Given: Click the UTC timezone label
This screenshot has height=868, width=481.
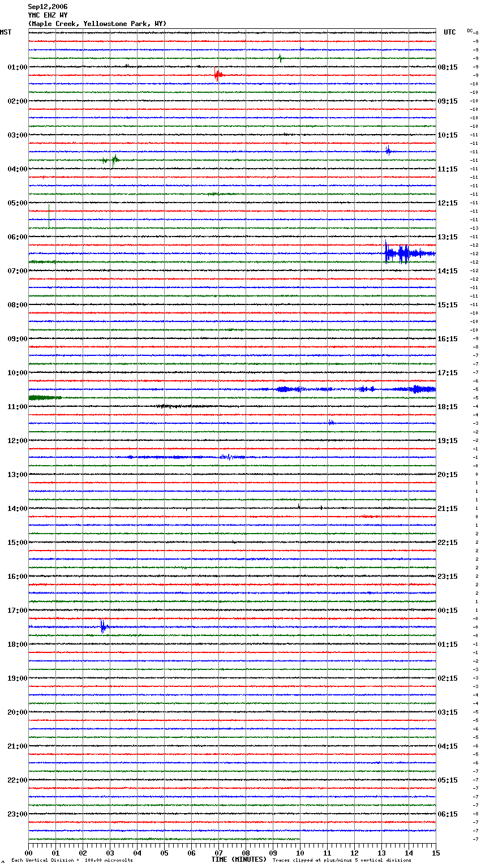Looking at the screenshot, I should (450, 32).
